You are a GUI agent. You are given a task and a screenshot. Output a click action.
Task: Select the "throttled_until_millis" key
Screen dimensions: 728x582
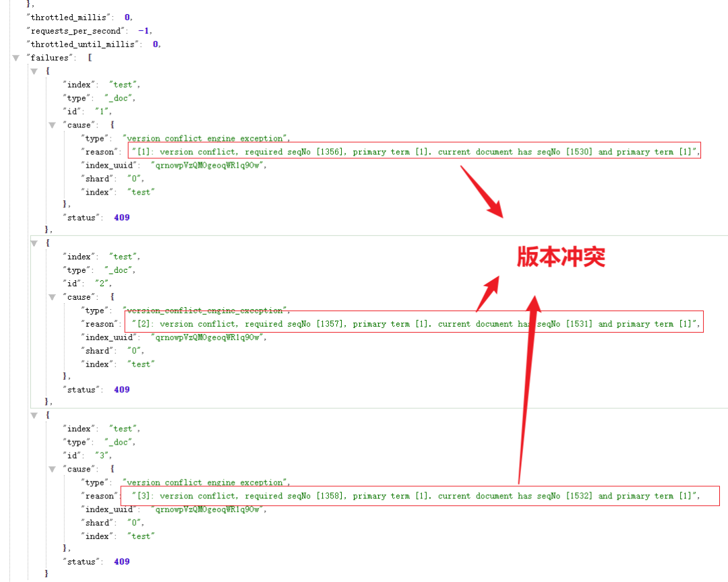pyautogui.click(x=83, y=44)
